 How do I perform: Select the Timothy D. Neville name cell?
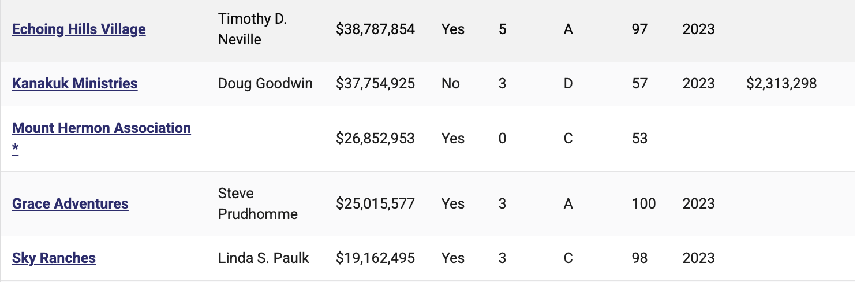pos(252,29)
